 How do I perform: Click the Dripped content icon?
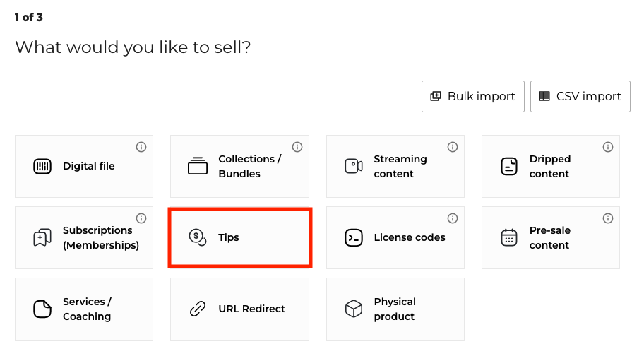click(x=508, y=167)
